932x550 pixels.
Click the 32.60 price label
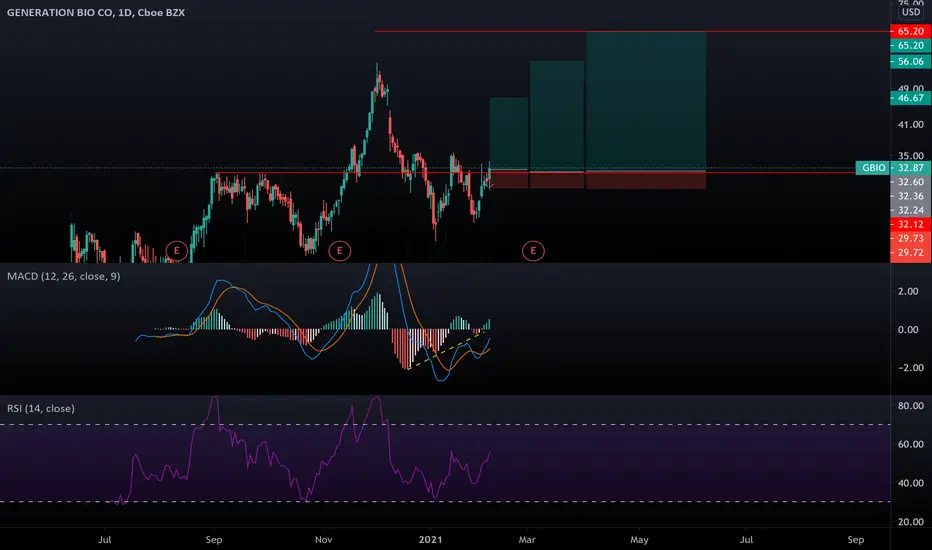point(911,182)
